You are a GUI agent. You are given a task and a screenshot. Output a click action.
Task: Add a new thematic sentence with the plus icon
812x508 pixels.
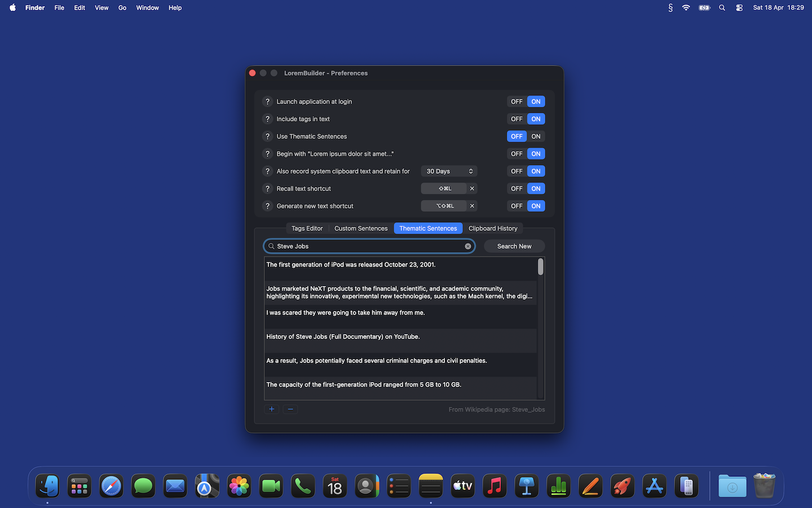tap(272, 409)
